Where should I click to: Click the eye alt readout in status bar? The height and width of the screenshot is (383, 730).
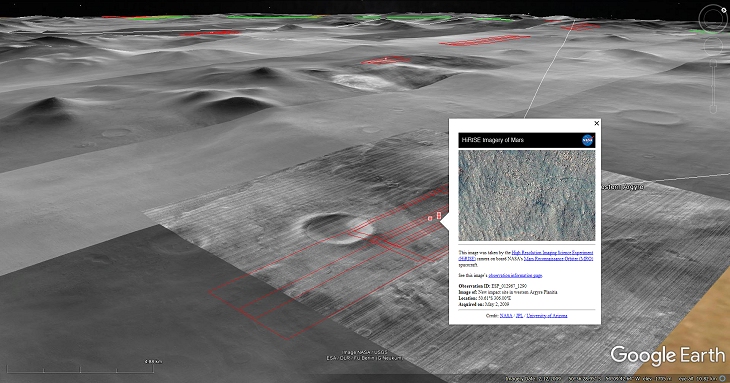click(x=697, y=379)
